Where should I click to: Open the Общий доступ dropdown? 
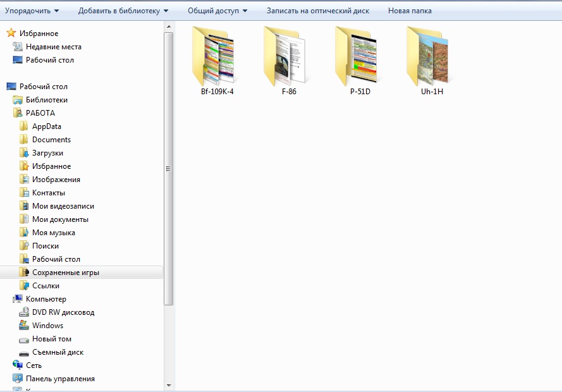[217, 11]
